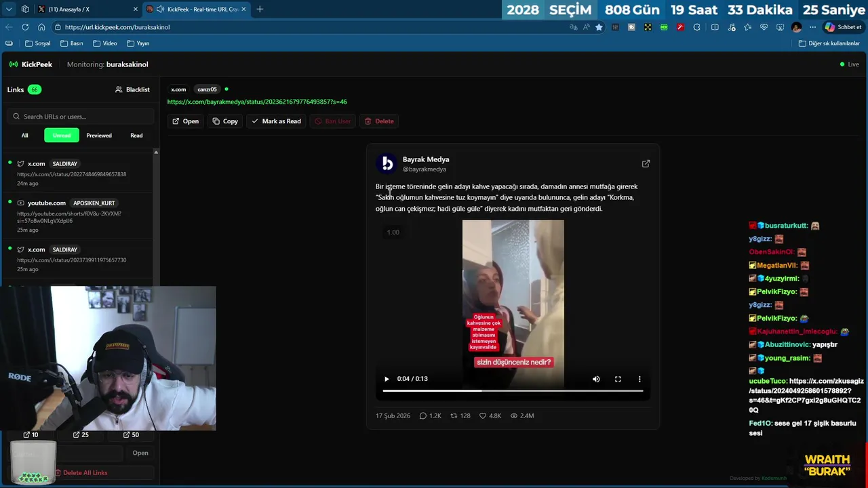This screenshot has height=488, width=868.
Task: Click Delete All Links
Action: point(81,473)
